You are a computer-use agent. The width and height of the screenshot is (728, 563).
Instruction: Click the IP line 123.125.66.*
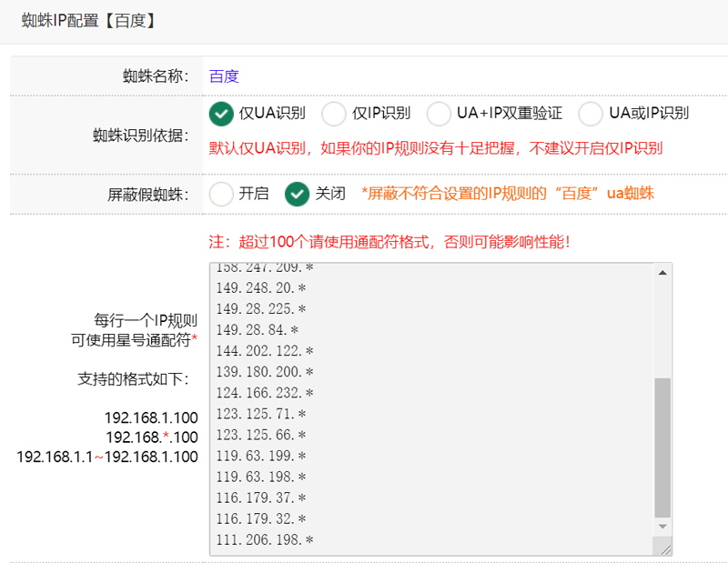261,435
